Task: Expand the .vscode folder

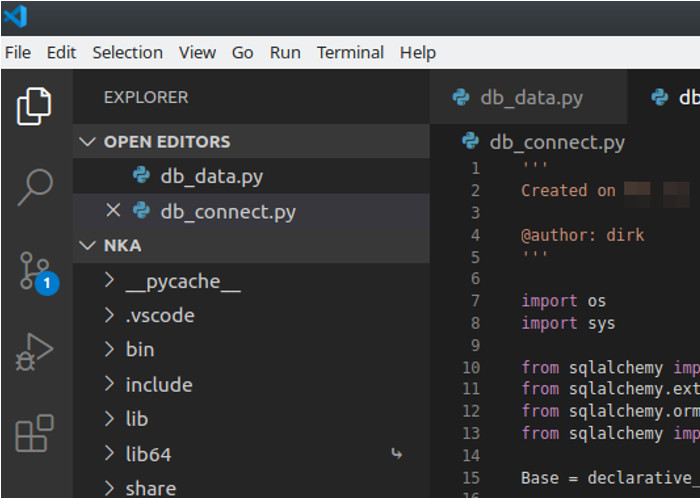Action: click(x=160, y=316)
